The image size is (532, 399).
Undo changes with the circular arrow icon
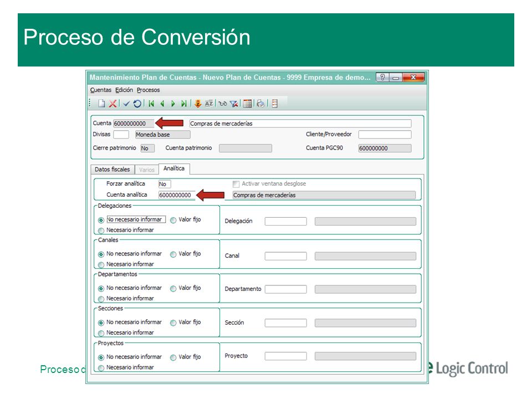(x=137, y=104)
